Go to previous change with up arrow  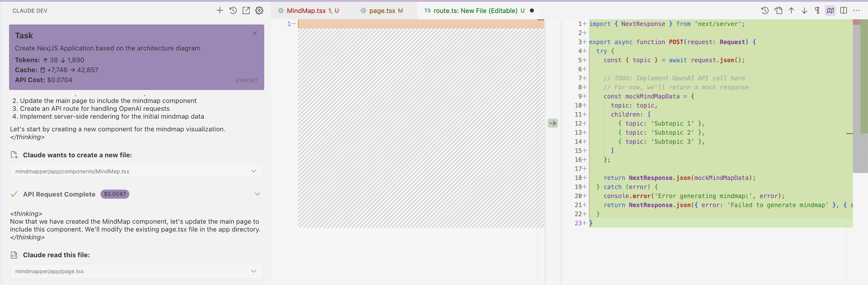pyautogui.click(x=791, y=10)
